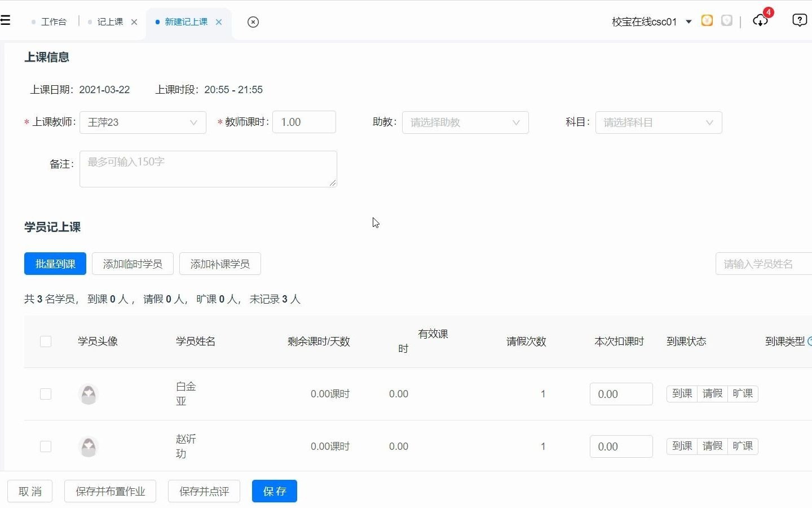Click the blue 保存 button
Viewport: 812px width, 508px height.
tap(275, 491)
